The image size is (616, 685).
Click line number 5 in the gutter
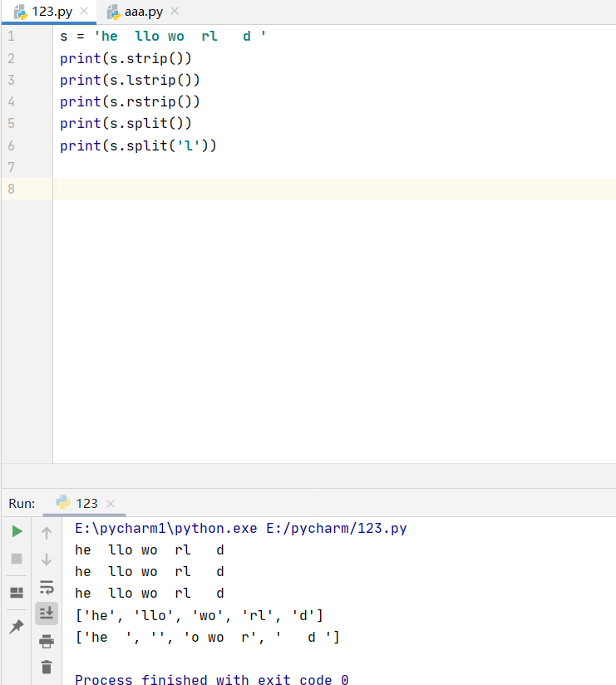click(x=12, y=123)
